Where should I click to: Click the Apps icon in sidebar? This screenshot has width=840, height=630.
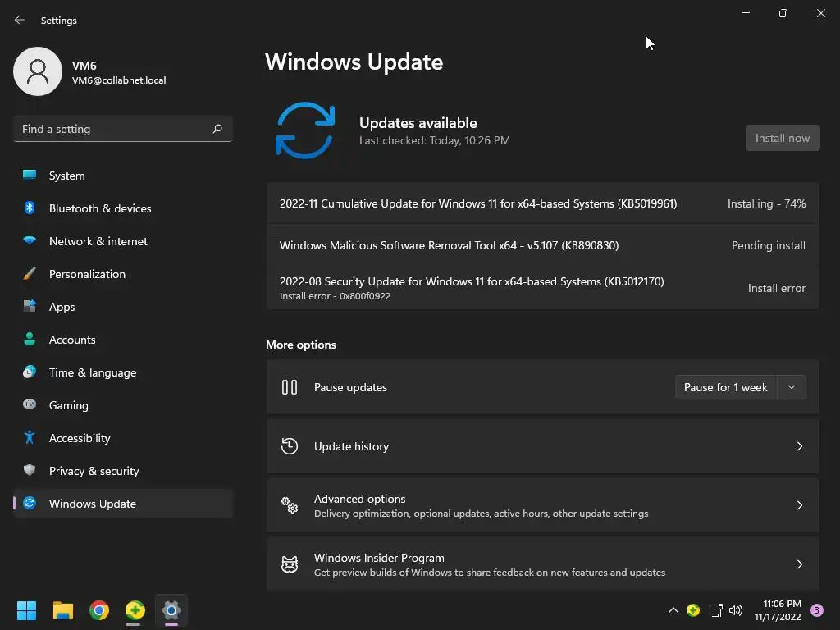[x=30, y=307]
